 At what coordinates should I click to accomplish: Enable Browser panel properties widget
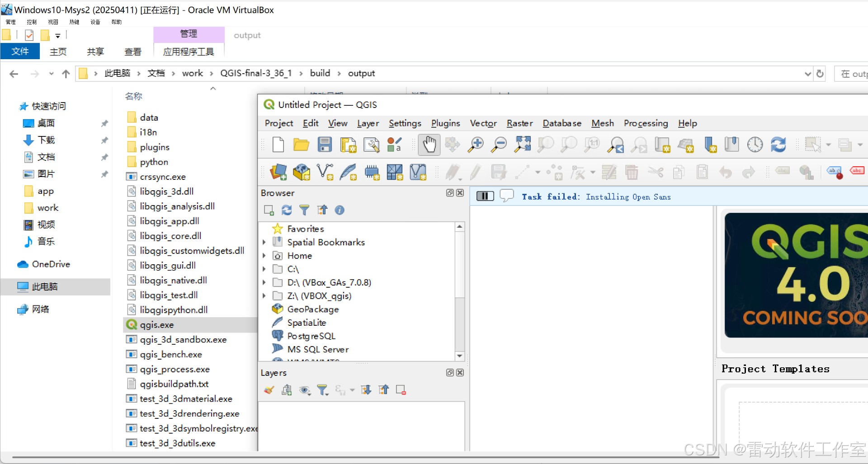pyautogui.click(x=340, y=210)
